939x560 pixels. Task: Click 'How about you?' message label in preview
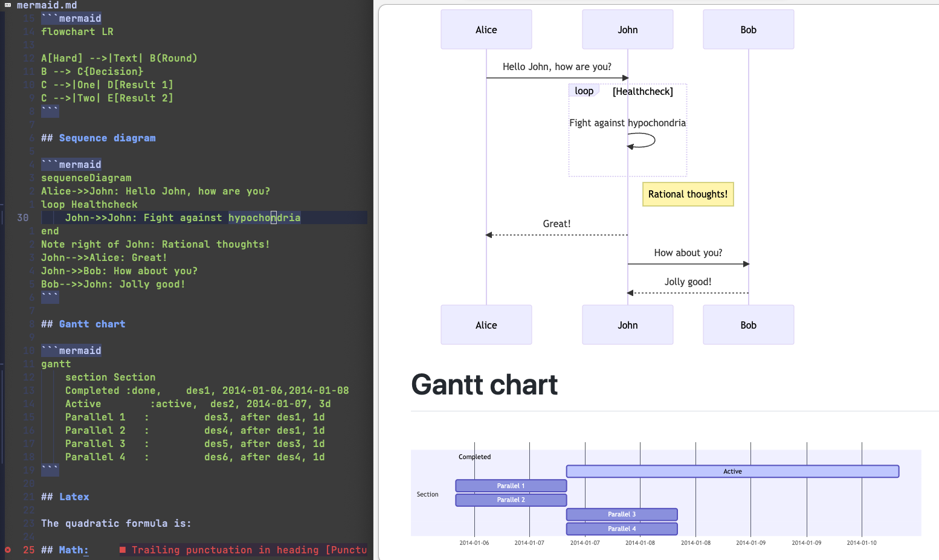pyautogui.click(x=688, y=253)
